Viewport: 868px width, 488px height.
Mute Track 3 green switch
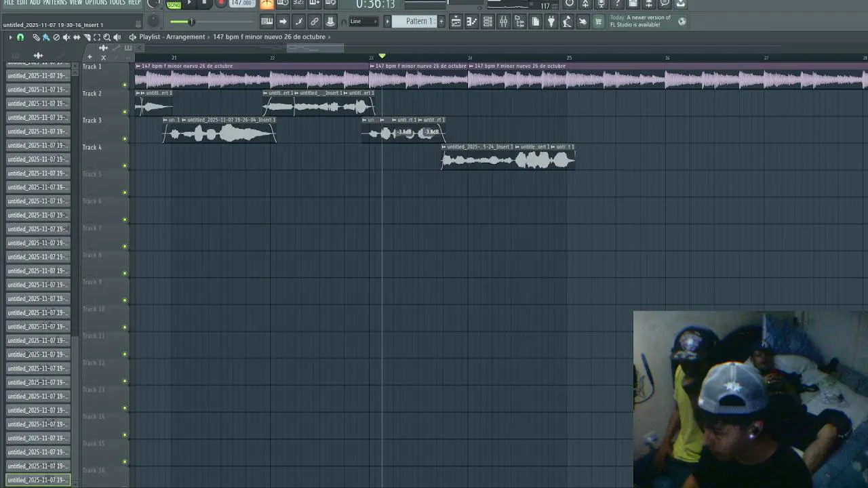pos(125,139)
